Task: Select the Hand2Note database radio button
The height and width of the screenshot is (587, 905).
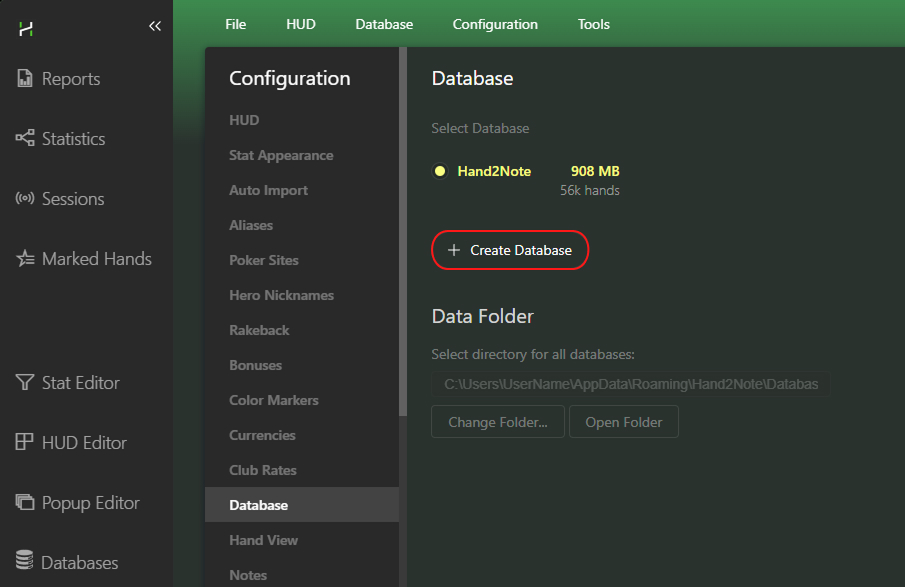Action: click(x=440, y=171)
